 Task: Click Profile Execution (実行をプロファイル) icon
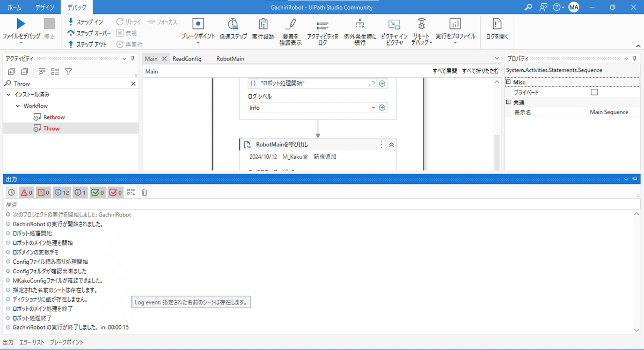coord(455,24)
